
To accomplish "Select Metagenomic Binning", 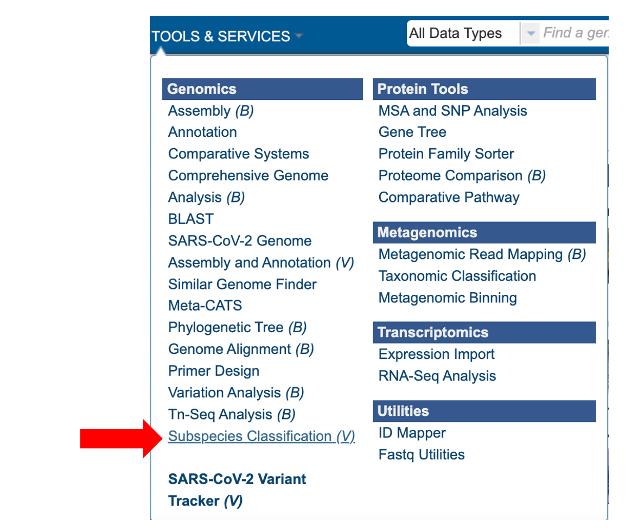I will click(x=447, y=298).
